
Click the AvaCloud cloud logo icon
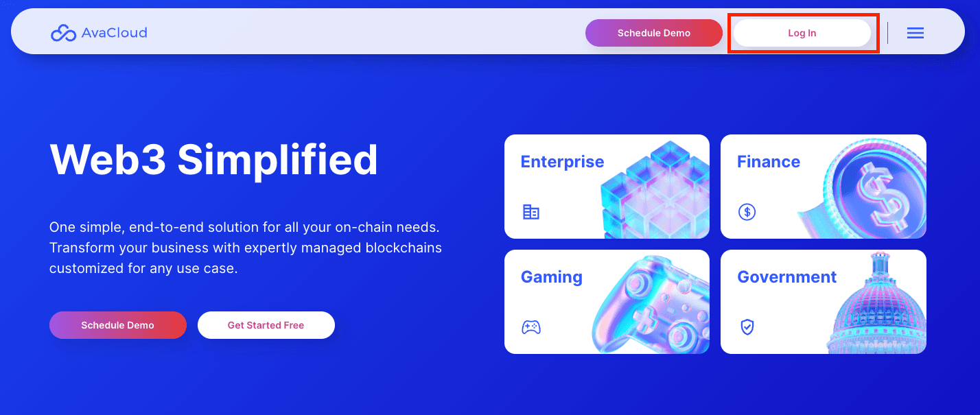pos(63,33)
